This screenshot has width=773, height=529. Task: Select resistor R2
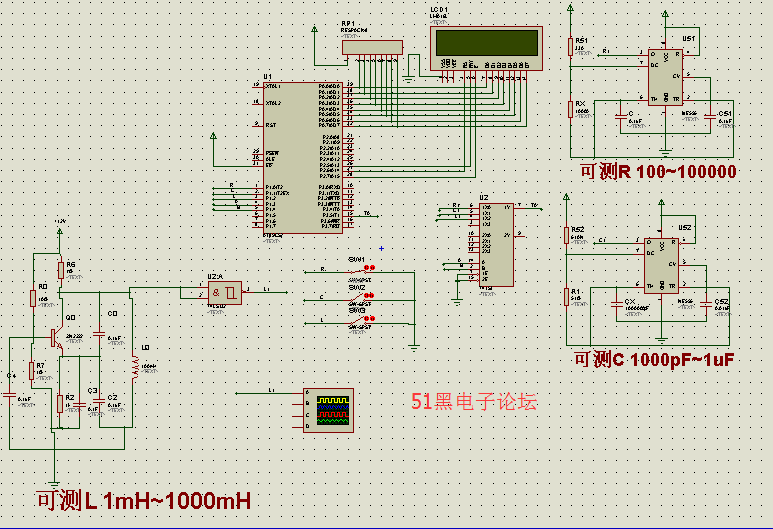[x=60, y=404]
